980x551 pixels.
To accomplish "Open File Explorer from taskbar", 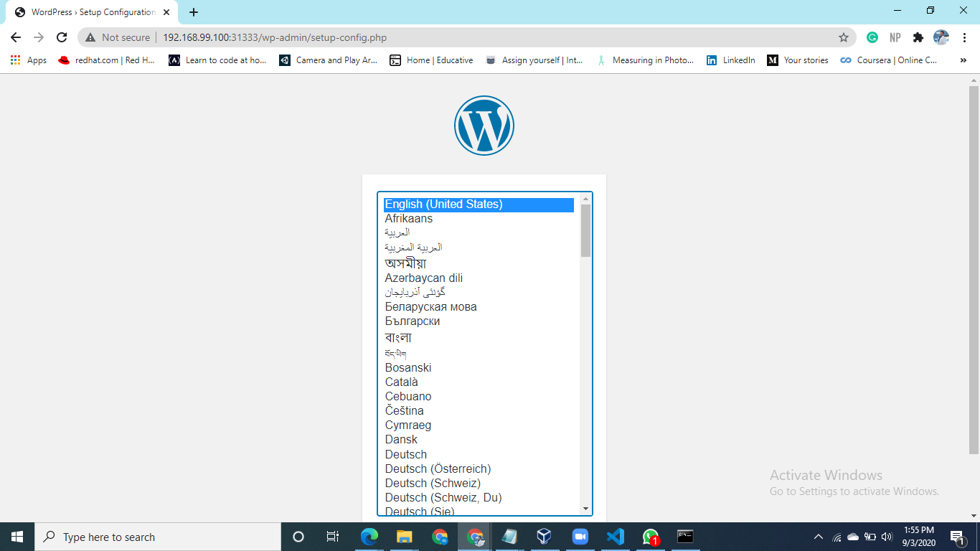I will (405, 537).
